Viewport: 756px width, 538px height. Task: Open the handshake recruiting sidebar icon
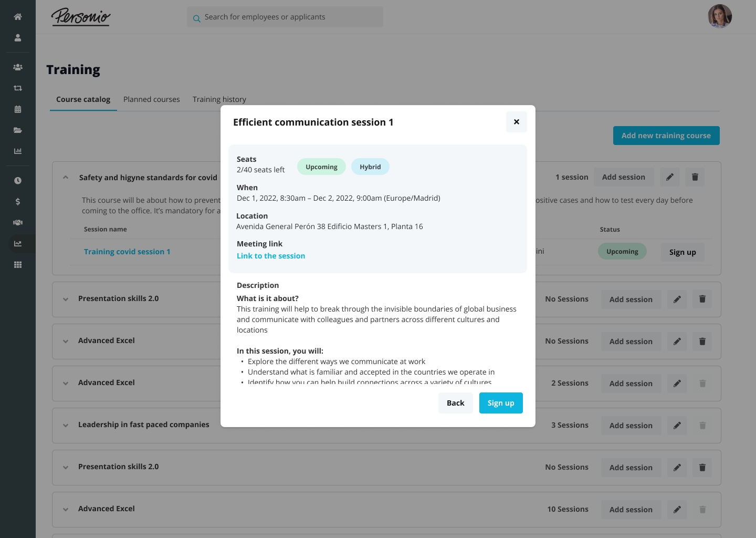(18, 223)
